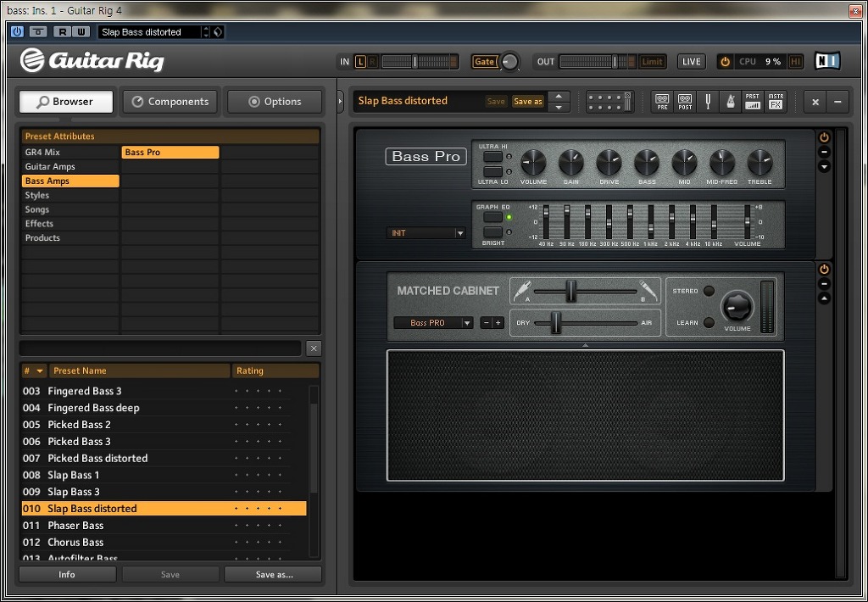Toggle GRAPH EQ switch
Screen dimensions: 868x602
click(492, 217)
